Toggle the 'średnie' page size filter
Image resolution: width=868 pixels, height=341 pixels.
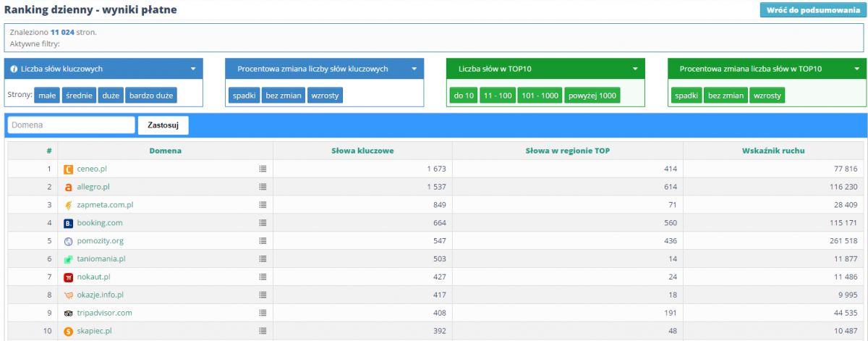pyautogui.click(x=78, y=96)
